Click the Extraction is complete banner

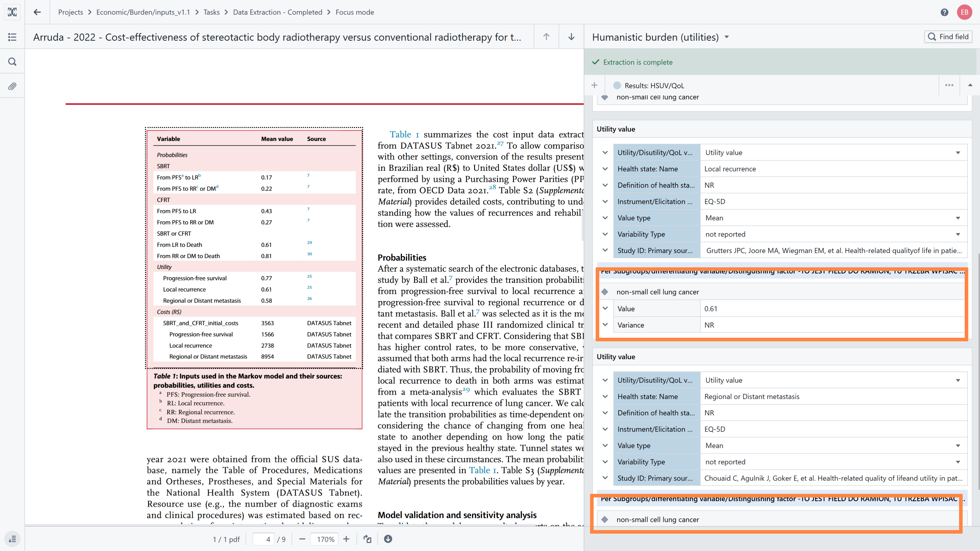(780, 62)
